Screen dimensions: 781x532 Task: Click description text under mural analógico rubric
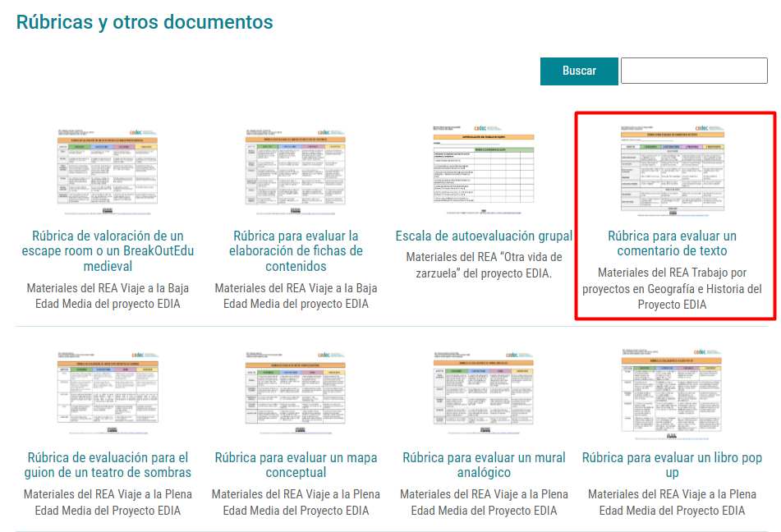pos(484,502)
